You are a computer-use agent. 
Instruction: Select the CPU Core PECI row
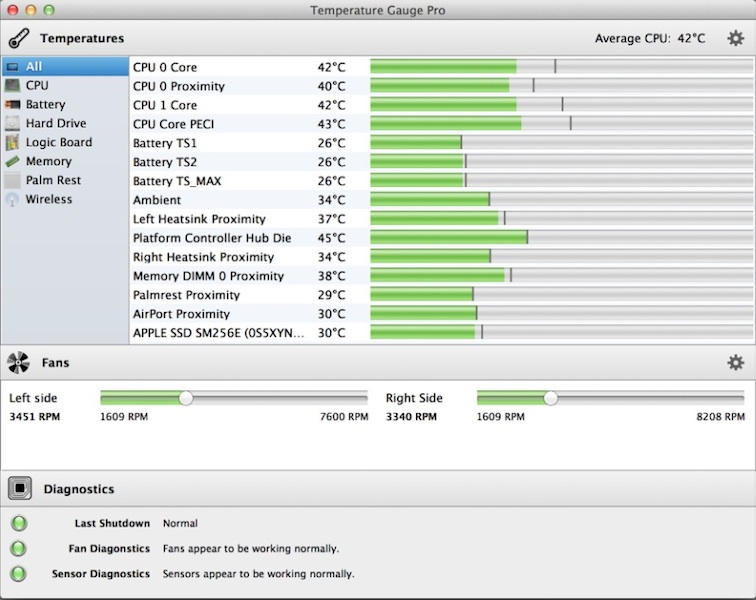[173, 124]
